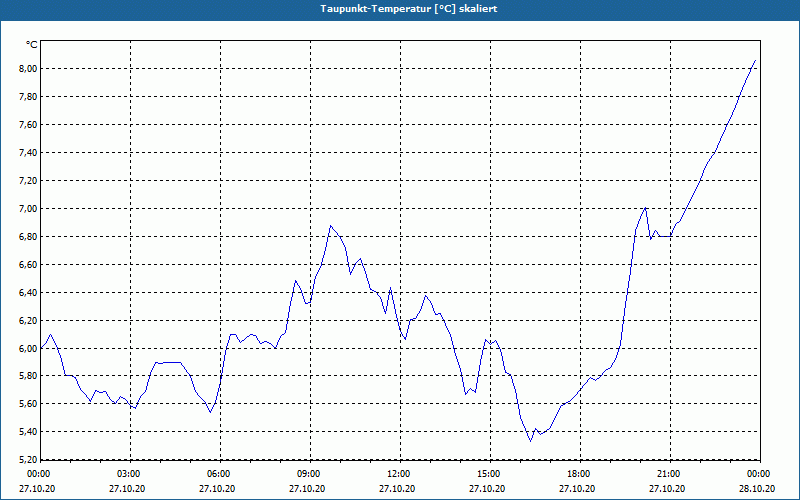This screenshot has height=500, width=800.
Task: Click the 00:00 time label above 28.10.20
Action: tap(759, 474)
